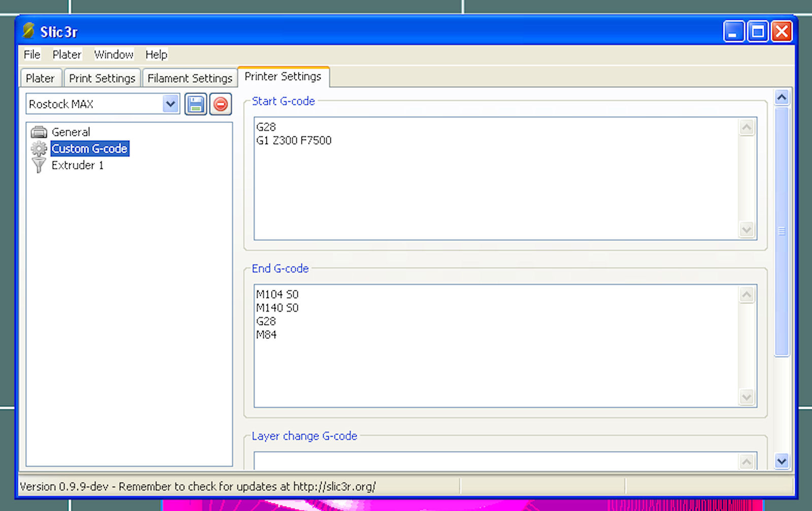Switch to the Plater tab

click(40, 78)
